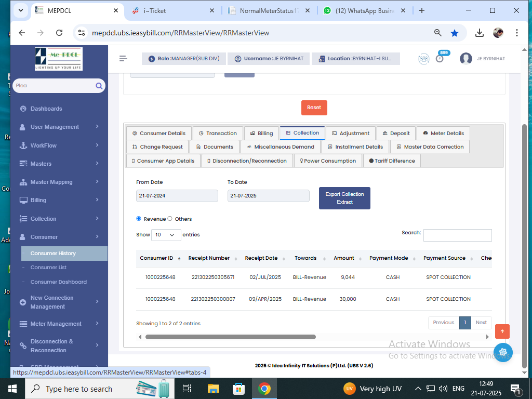Open Task View from taskbar

187,389
